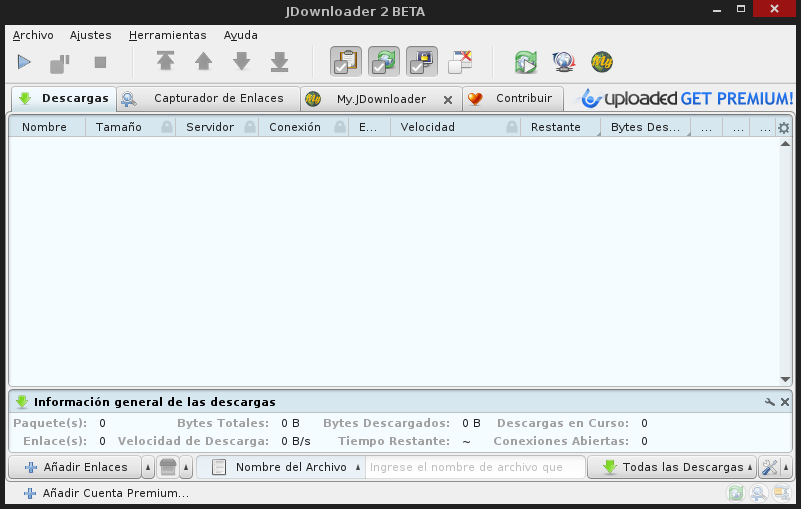Screen dimensions: 801x509
Task: Click the link grabber status icon in the bottom-right status bar
Action: [759, 493]
